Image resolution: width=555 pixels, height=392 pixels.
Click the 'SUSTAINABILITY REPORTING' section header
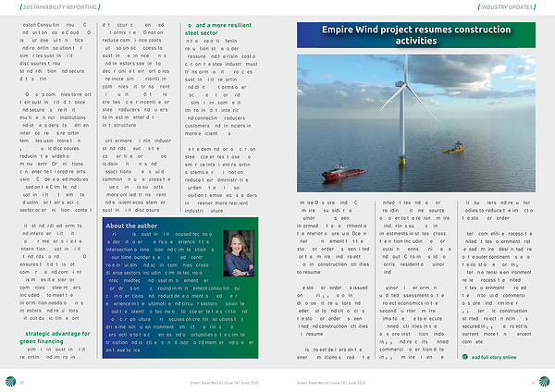(60, 6)
